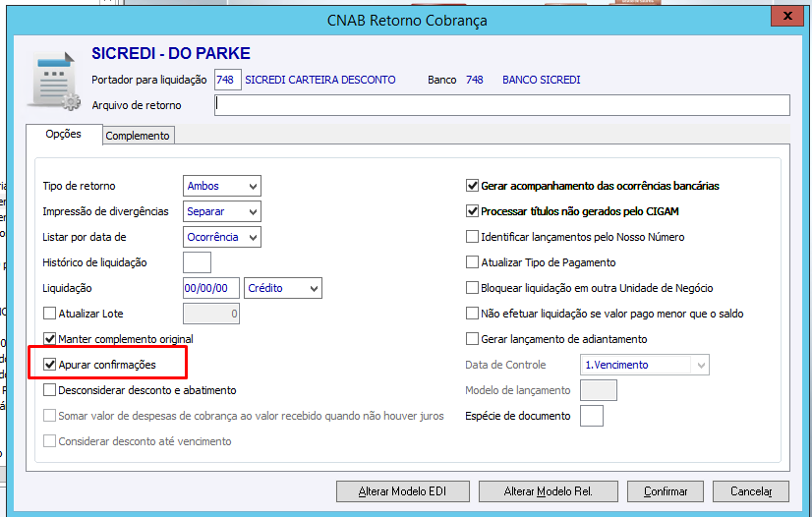Open the Liquidação Crédito dropdown
Viewport: 812px width, 517px height.
(283, 288)
